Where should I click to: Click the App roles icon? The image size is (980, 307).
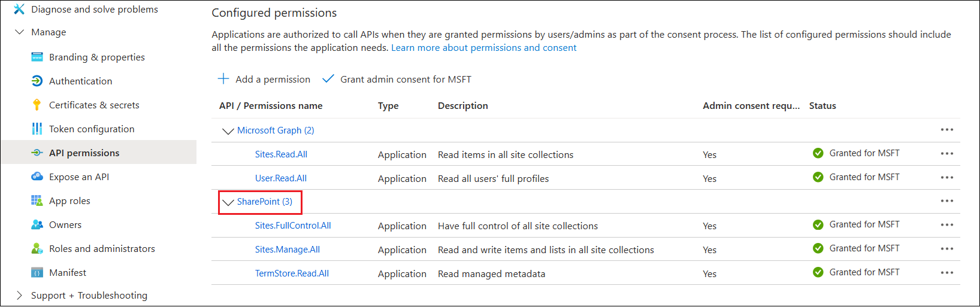click(x=37, y=201)
